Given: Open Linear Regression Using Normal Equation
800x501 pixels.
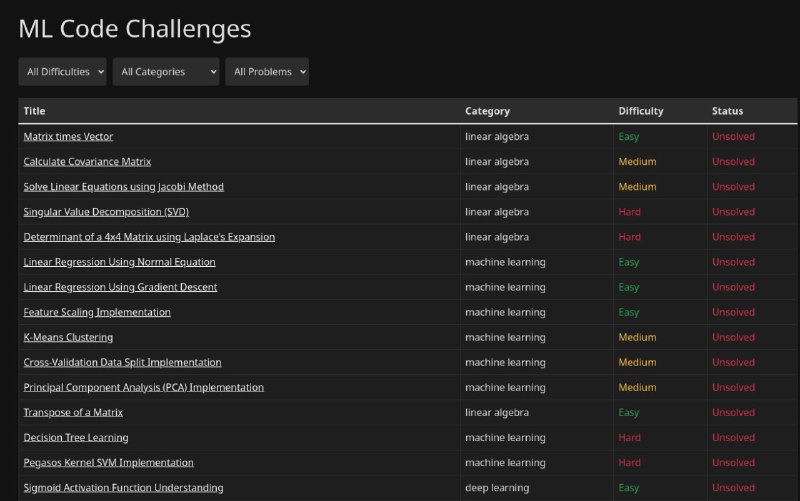Looking at the screenshot, I should [119, 262].
